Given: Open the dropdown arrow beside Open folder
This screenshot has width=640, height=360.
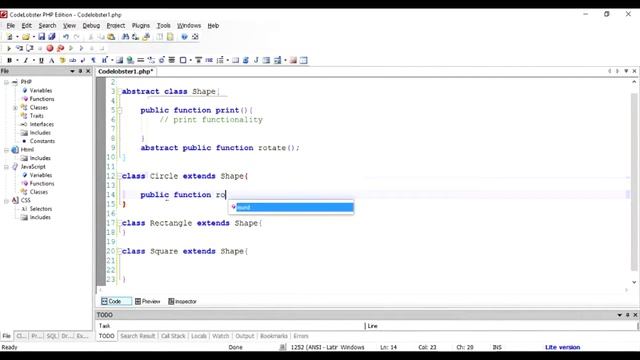Looking at the screenshot, I should [x=33, y=37].
